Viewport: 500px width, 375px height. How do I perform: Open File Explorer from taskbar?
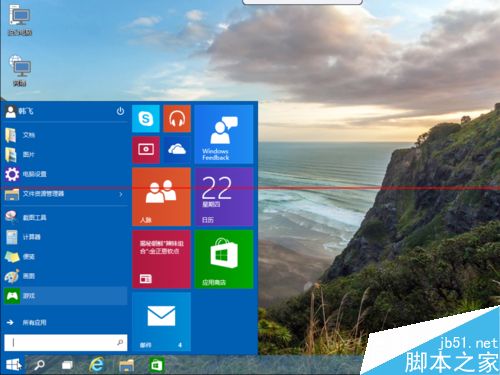click(x=127, y=365)
